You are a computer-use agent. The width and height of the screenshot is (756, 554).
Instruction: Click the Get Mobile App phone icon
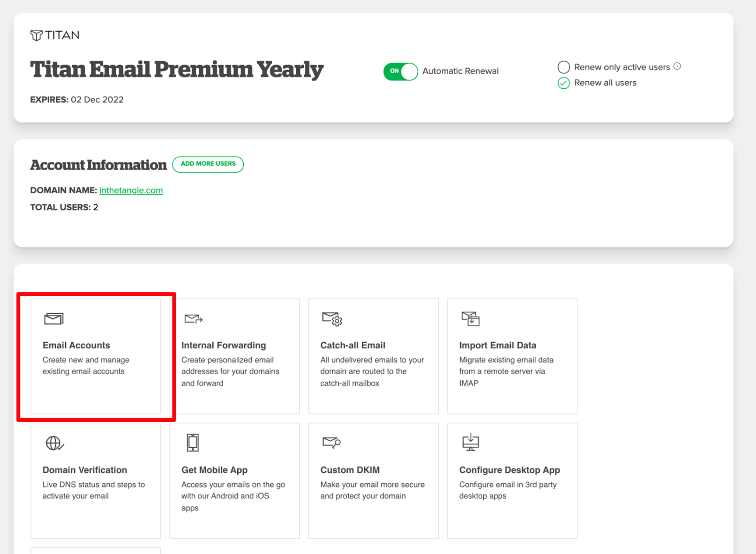point(192,443)
